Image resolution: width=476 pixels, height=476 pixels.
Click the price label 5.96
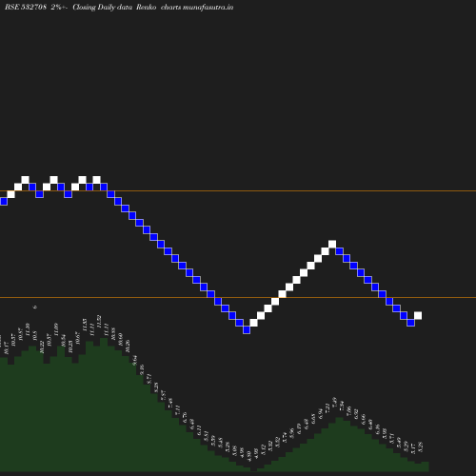tap(291, 433)
